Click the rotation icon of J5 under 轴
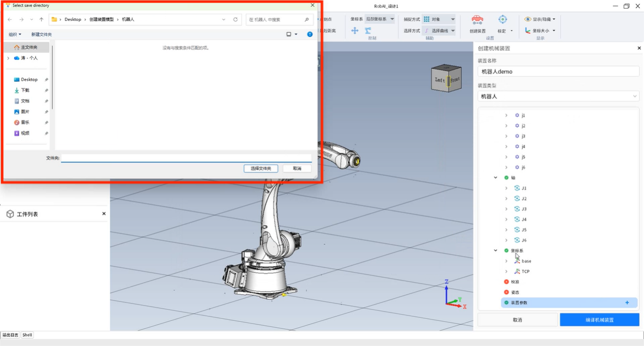This screenshot has height=346, width=644. click(517, 230)
